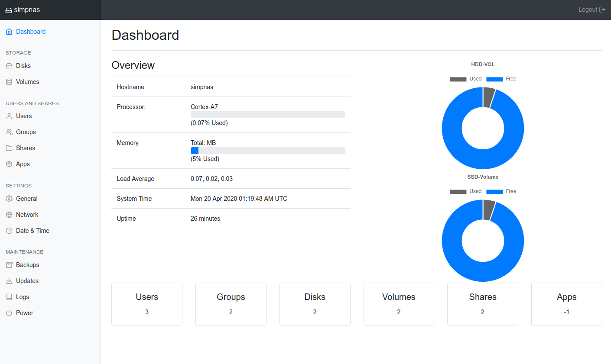The image size is (611, 364).
Task: Click the Date & Time clock icon
Action: pos(9,231)
